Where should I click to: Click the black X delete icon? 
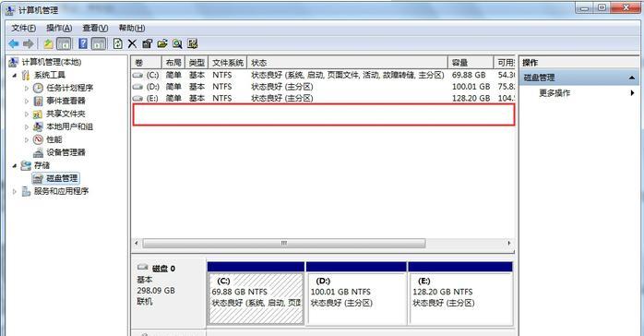[132, 43]
